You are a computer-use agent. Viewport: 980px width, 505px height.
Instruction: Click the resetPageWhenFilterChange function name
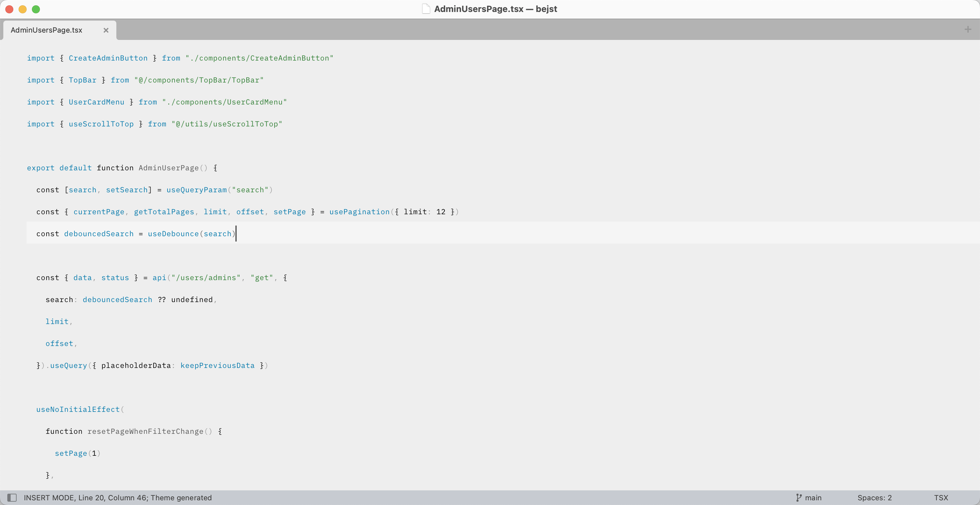click(145, 431)
